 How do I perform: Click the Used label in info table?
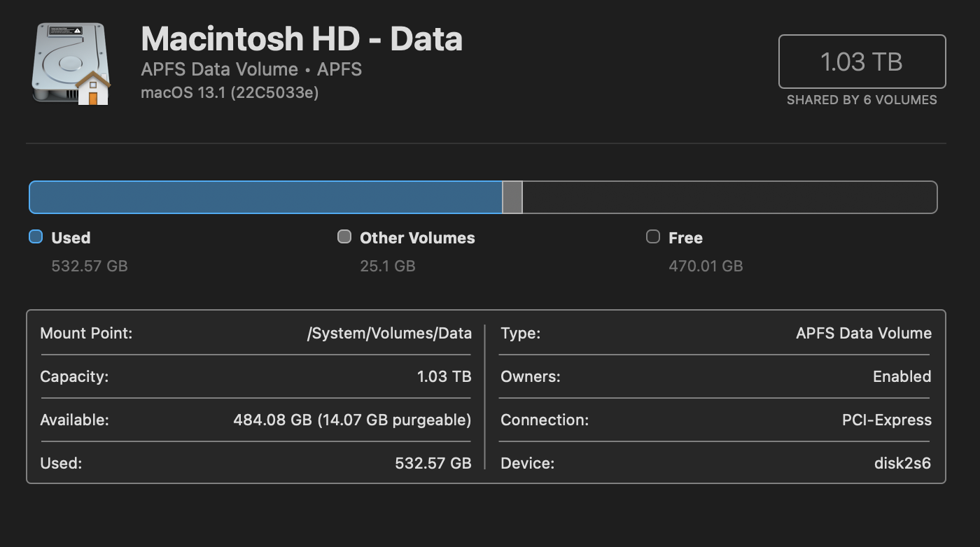(61, 463)
